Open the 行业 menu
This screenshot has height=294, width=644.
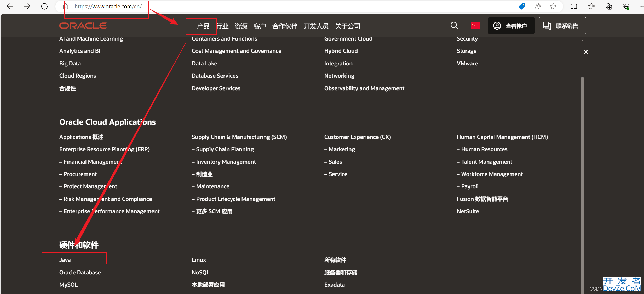tap(222, 26)
